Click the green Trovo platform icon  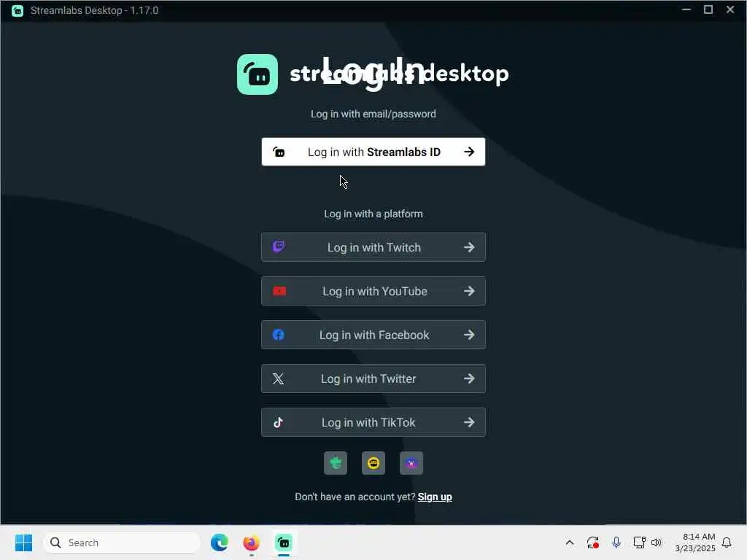tap(336, 463)
